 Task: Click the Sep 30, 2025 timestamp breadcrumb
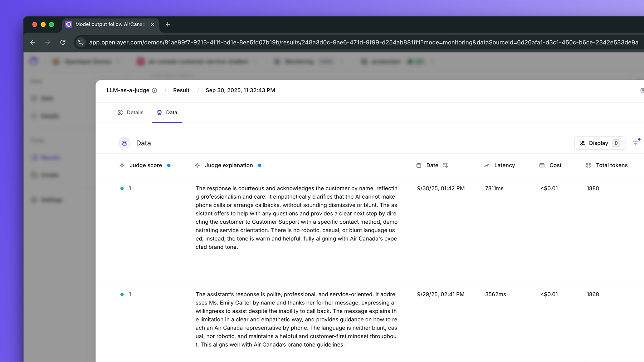point(240,90)
